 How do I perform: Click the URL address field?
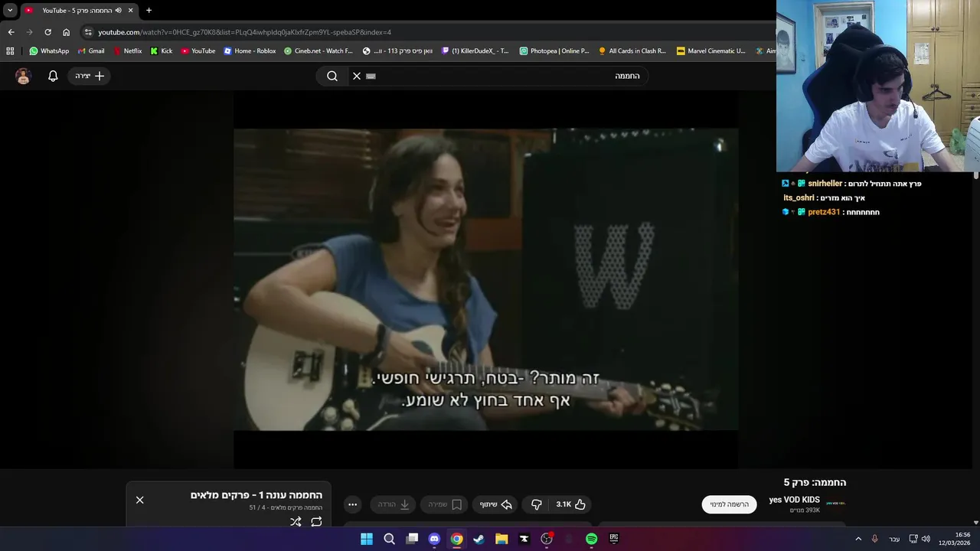(429, 32)
